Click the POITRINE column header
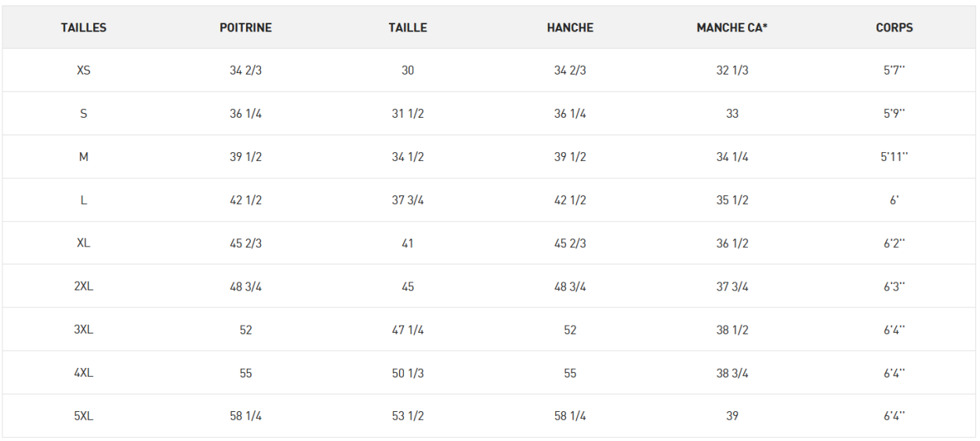Viewport: 980px width, 441px height. click(x=245, y=27)
